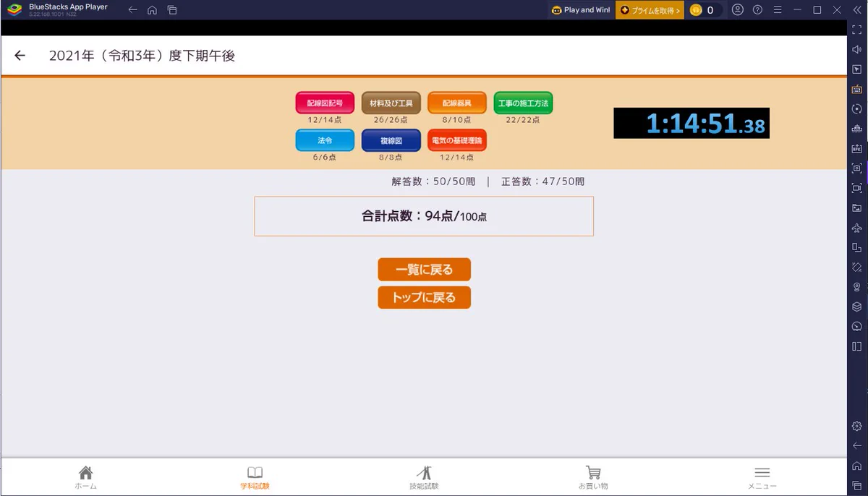The width and height of the screenshot is (868, 496).
Task: Open BlueStacks settings gear icon
Action: coord(857,426)
